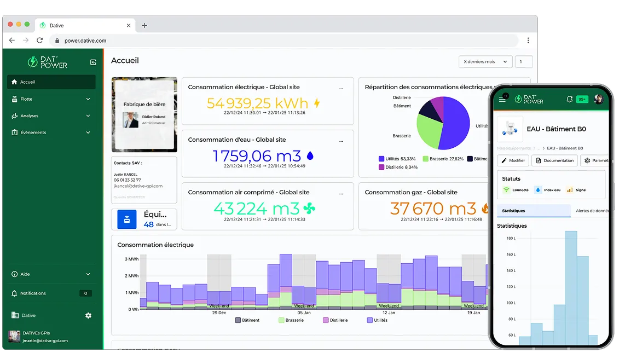Tap the notification bell on the phone app
The image size is (625, 364).
coord(569,99)
